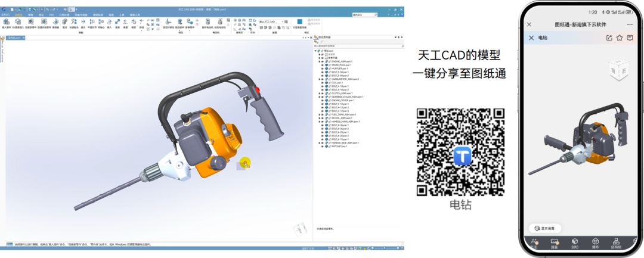
Task: Select the 连接 tool
Action: (x=117, y=23)
